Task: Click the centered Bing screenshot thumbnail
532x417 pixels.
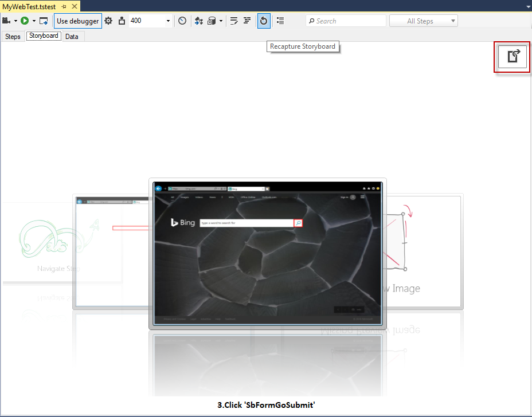Action: coord(268,254)
